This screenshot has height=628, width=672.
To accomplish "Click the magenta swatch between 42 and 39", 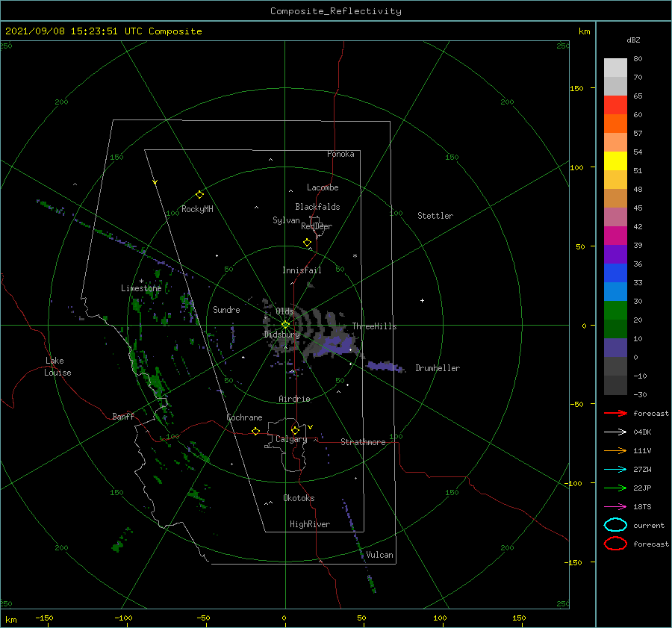I will click(615, 236).
